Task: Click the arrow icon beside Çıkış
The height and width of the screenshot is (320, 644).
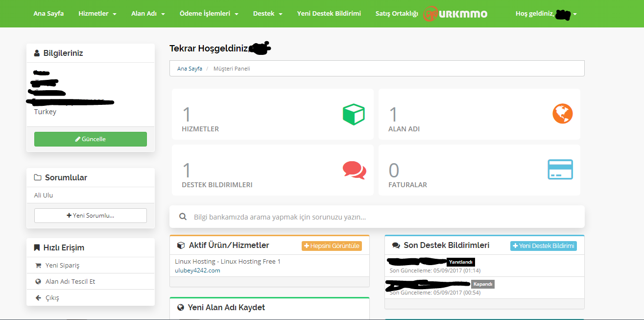Action: pyautogui.click(x=38, y=298)
